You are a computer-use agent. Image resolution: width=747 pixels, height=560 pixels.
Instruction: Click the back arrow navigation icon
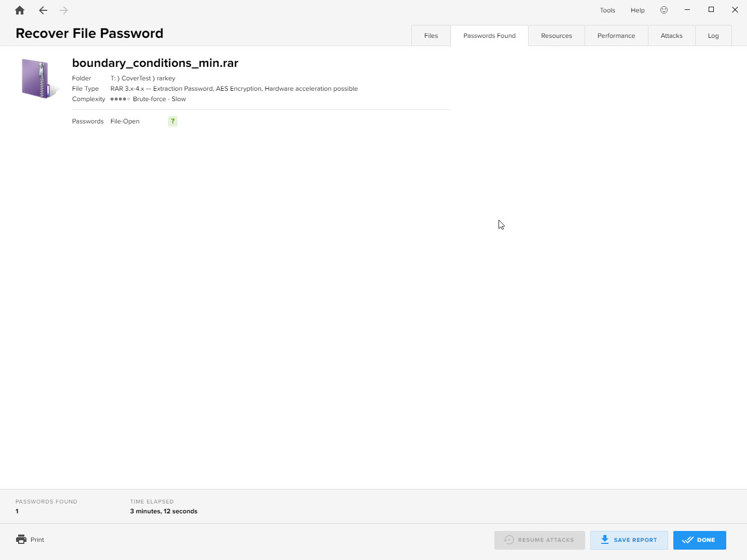[43, 10]
